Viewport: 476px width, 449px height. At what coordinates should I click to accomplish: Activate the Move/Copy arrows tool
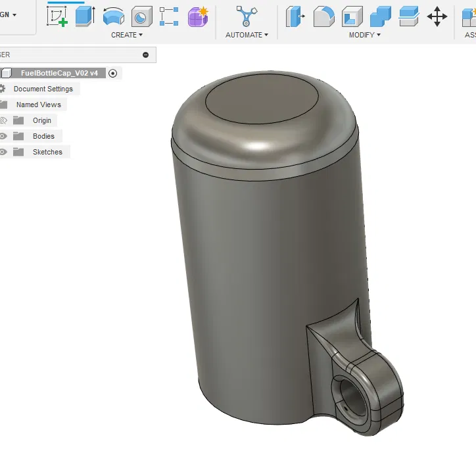(437, 16)
